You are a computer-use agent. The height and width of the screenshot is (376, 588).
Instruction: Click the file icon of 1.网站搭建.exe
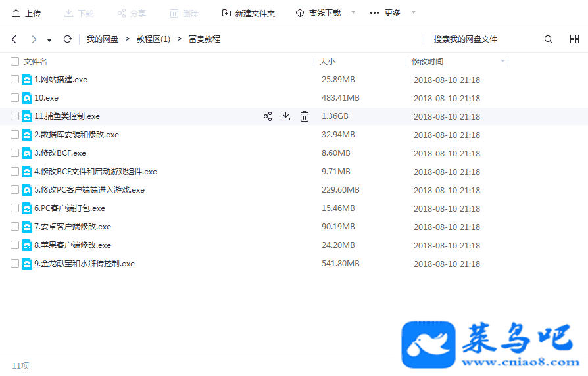click(x=27, y=80)
